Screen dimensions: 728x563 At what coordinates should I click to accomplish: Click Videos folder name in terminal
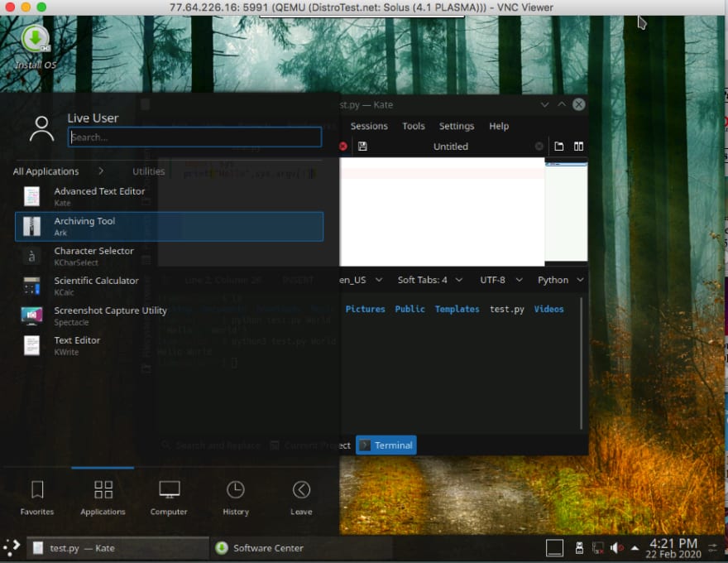[548, 309]
